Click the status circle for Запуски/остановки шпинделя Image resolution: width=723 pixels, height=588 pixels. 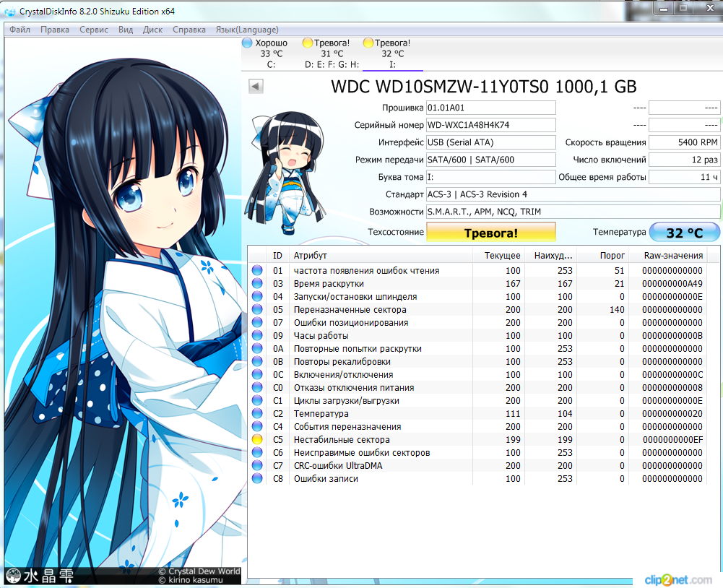pos(257,296)
